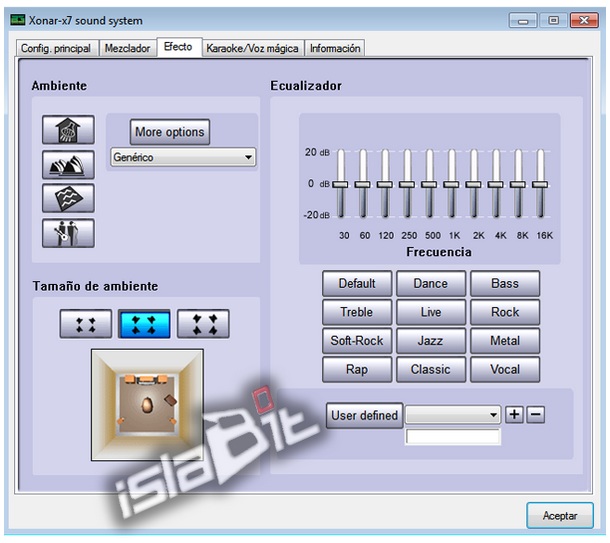Apply the Rock equalizer preset
This screenshot has height=543, width=610.
pos(505,312)
